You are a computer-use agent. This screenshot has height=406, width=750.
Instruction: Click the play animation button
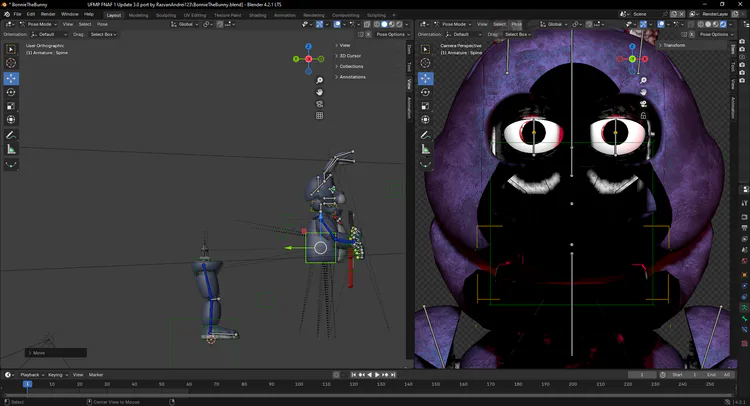coord(377,375)
